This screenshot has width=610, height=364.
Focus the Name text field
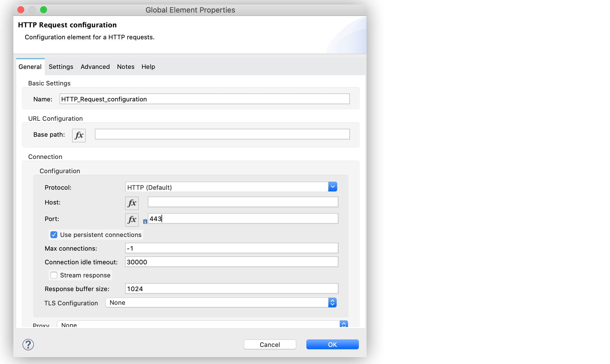tap(204, 99)
